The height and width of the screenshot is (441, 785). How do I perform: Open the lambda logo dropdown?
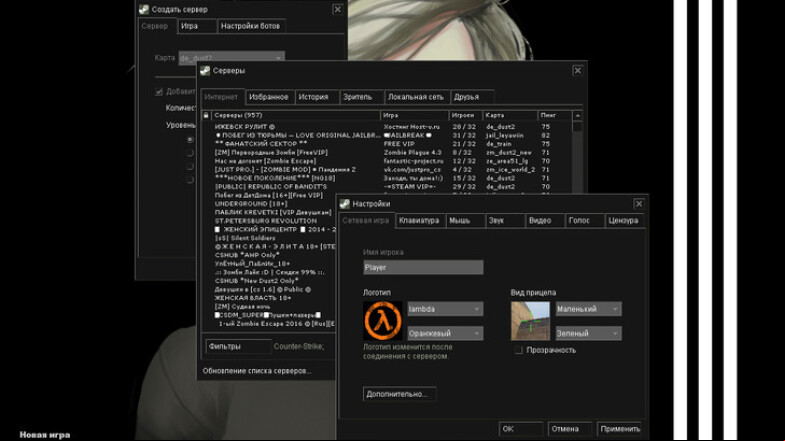pos(445,309)
